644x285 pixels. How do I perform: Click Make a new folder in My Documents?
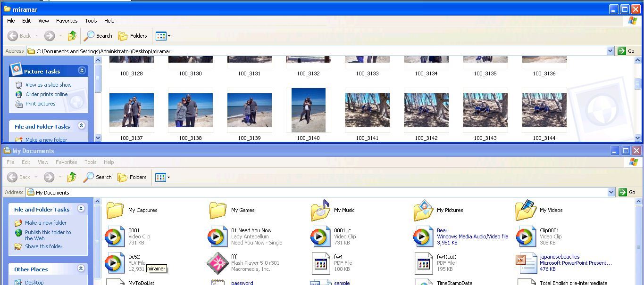coord(46,223)
